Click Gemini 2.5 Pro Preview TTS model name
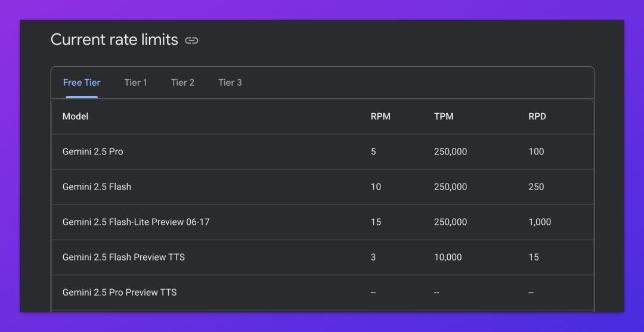Viewport: 644px width, 332px height. 119,293
